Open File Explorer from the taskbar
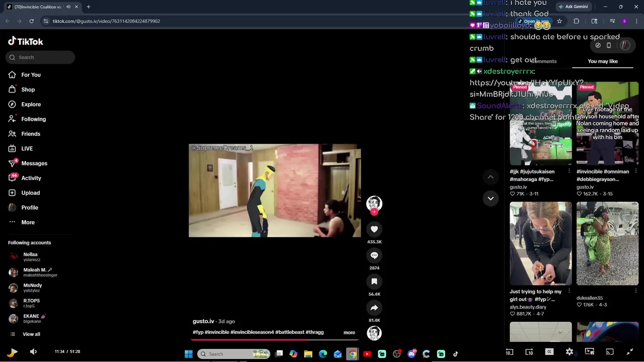The height and width of the screenshot is (362, 644). tap(308, 354)
